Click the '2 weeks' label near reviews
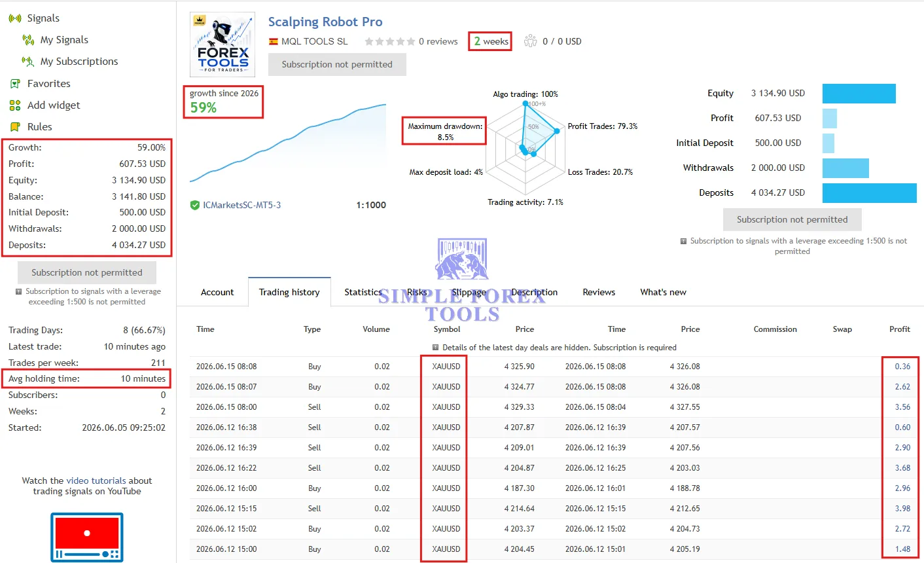This screenshot has width=924, height=563. click(491, 41)
